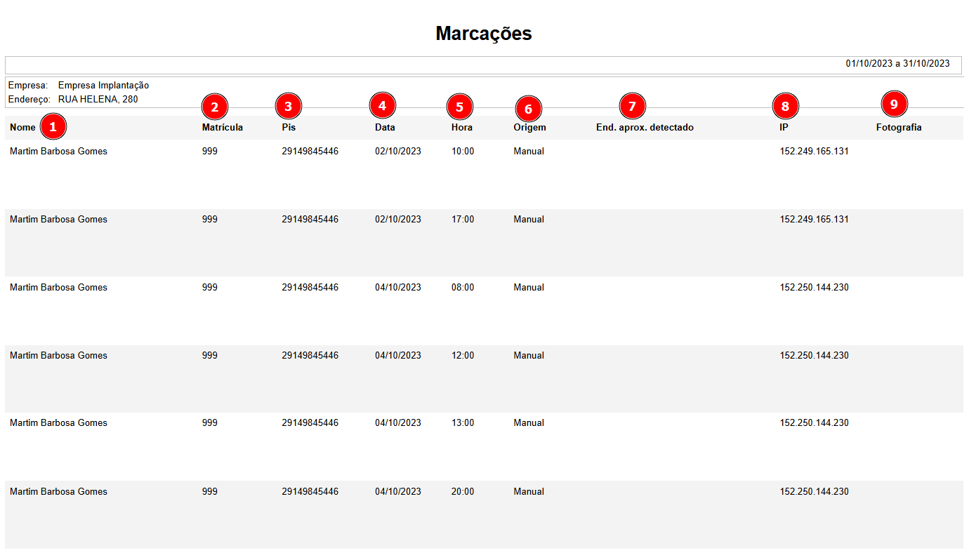Click matrícula 999 in the 12:00 row

click(210, 356)
